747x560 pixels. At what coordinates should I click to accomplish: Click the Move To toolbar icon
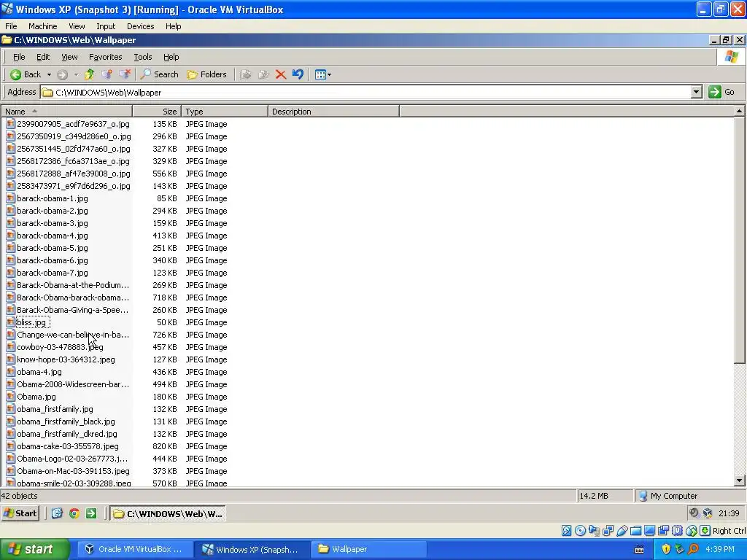pos(246,74)
